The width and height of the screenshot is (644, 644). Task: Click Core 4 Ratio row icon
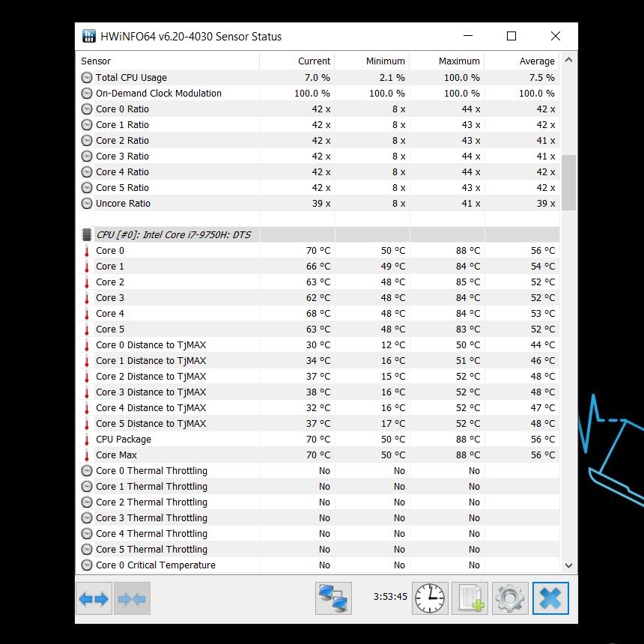pos(87,172)
